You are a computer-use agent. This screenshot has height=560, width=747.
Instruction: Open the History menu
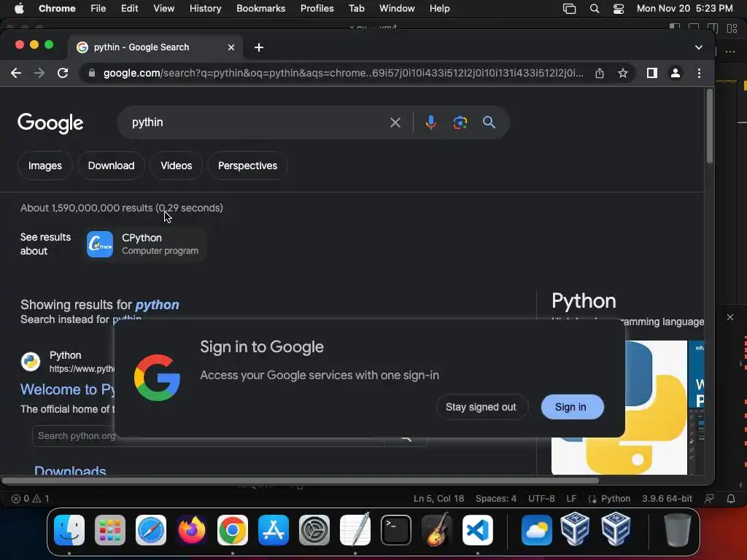[x=205, y=9]
